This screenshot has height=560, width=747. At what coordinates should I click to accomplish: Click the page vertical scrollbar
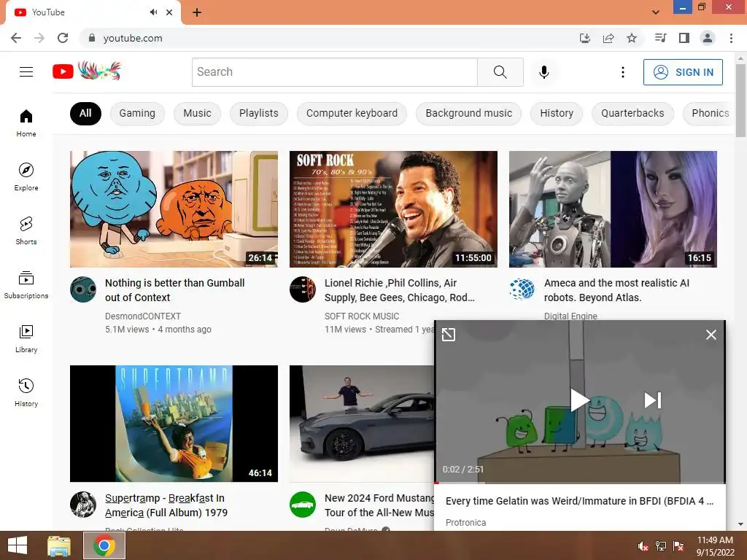pos(740,100)
